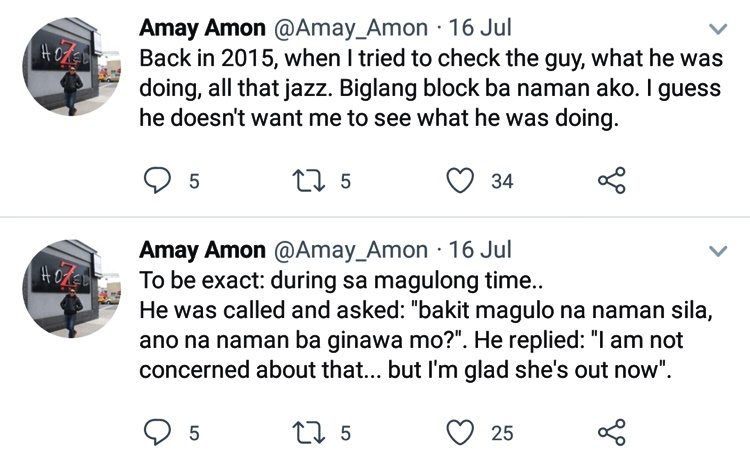Image resolution: width=750 pixels, height=465 pixels.
Task: Open 16 Jul date on "To be exact" tweet
Action: (x=480, y=248)
